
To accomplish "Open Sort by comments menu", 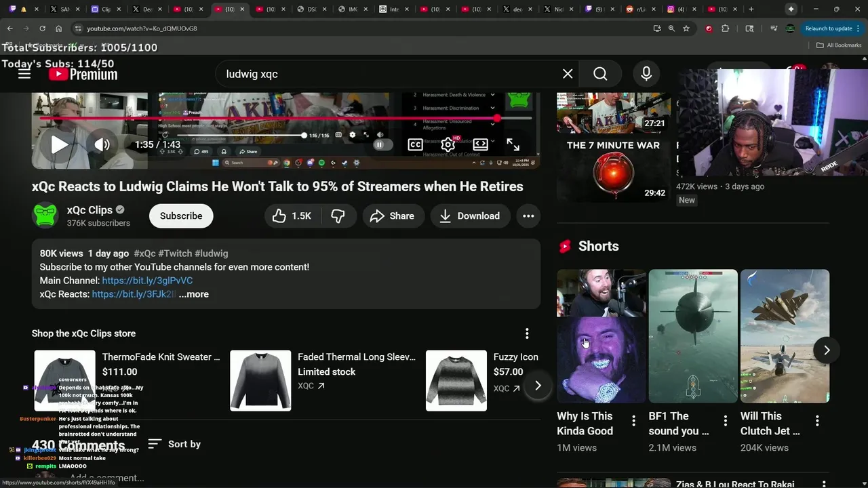I will (x=174, y=444).
